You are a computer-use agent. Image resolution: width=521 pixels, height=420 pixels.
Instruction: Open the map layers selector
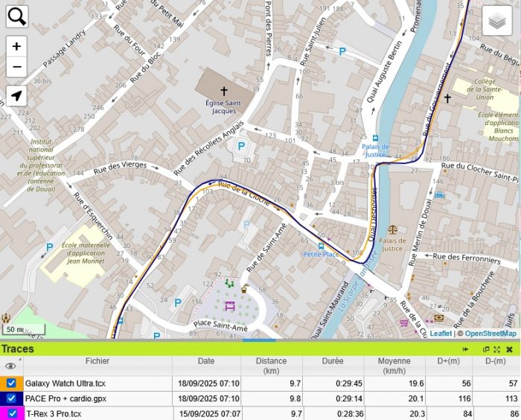[x=498, y=22]
